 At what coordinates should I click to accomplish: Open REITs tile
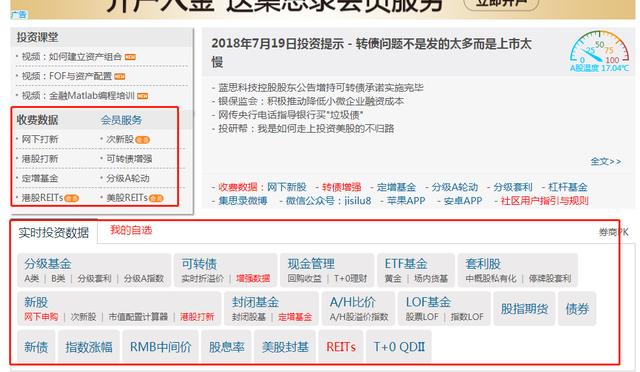(x=341, y=347)
